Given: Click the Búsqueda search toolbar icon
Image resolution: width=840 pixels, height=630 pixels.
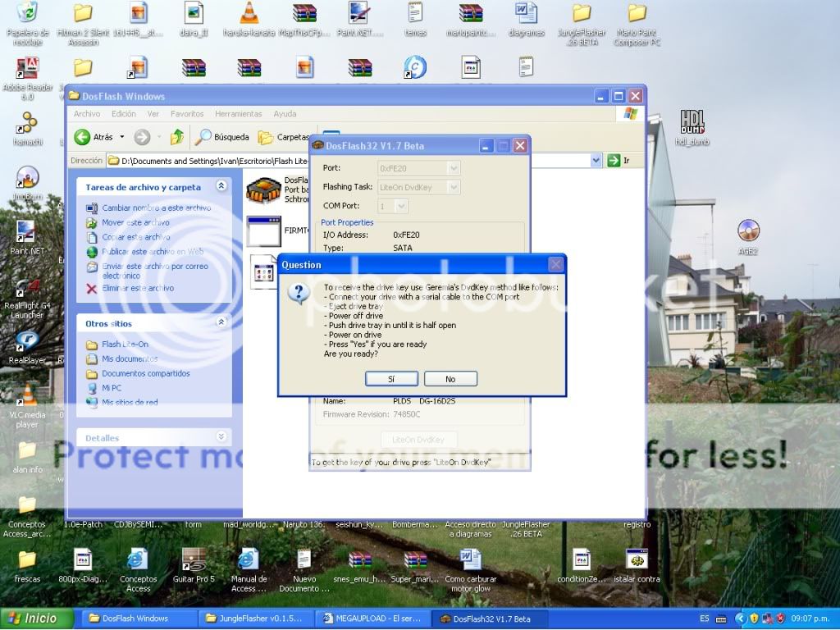Looking at the screenshot, I should point(203,137).
